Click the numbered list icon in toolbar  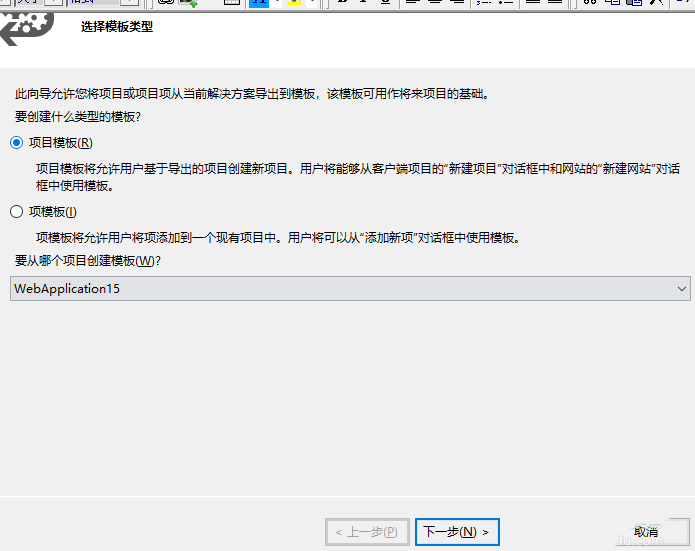[484, 3]
